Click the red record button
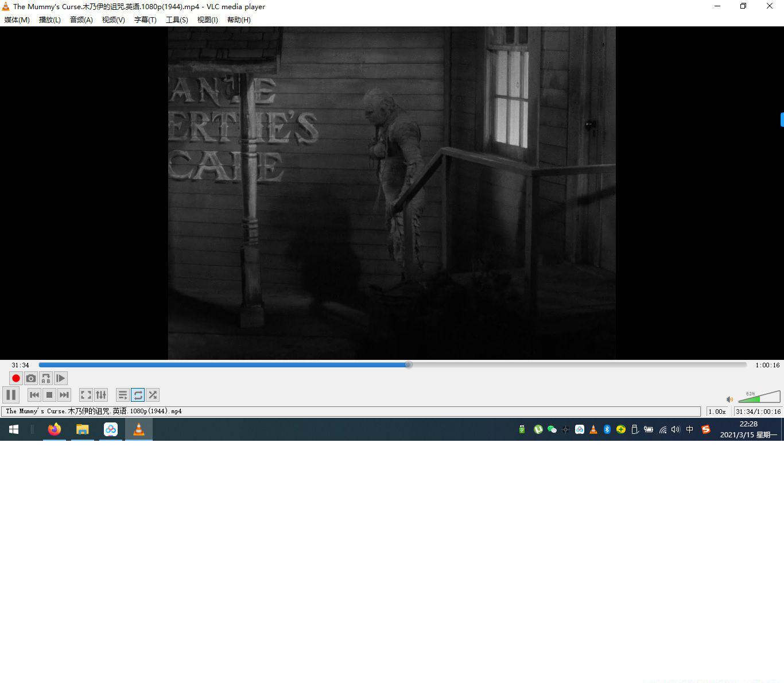The image size is (784, 683). 16,378
